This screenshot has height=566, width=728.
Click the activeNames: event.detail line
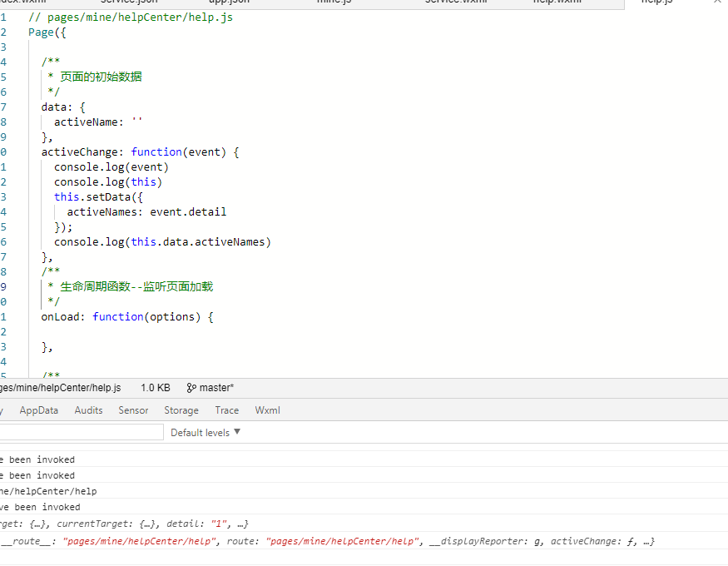click(x=146, y=212)
